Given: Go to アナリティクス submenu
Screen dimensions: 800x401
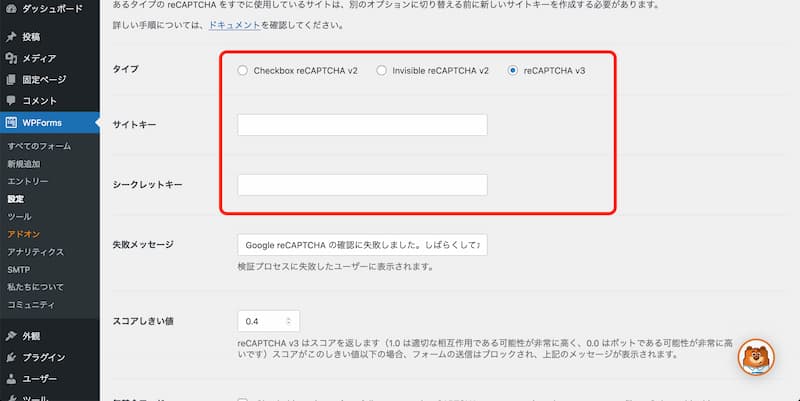Looking at the screenshot, I should point(36,252).
